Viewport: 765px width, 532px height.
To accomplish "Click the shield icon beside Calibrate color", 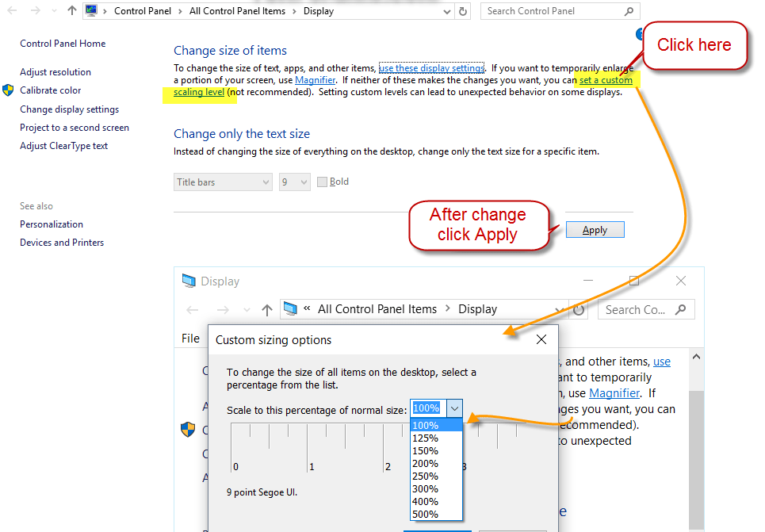I will coord(8,90).
